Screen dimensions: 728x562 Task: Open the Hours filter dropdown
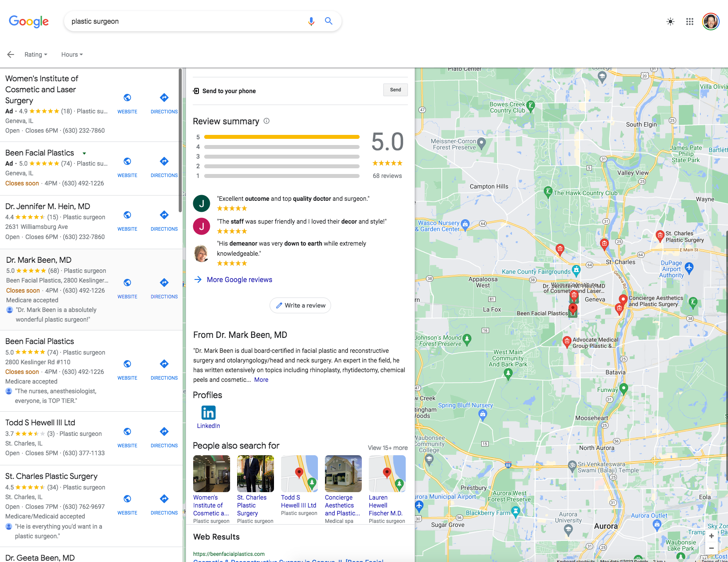[72, 54]
